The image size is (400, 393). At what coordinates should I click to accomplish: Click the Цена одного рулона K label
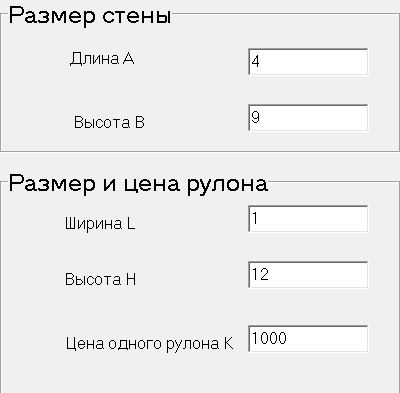click(x=149, y=343)
